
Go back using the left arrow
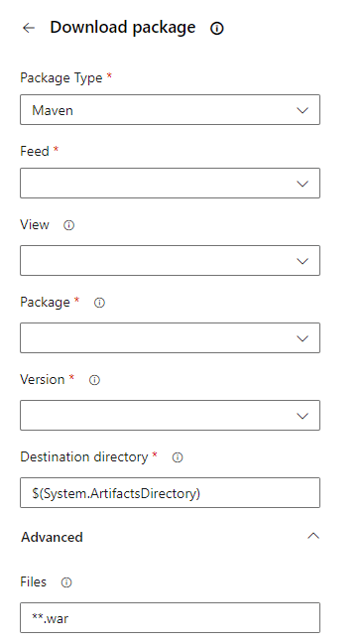point(29,28)
